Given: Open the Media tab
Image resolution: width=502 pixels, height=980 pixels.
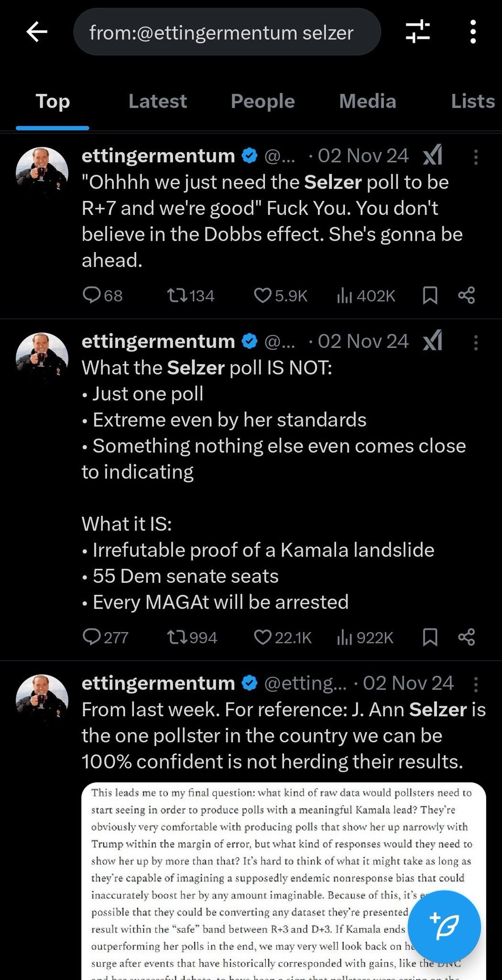Looking at the screenshot, I should point(367,101).
